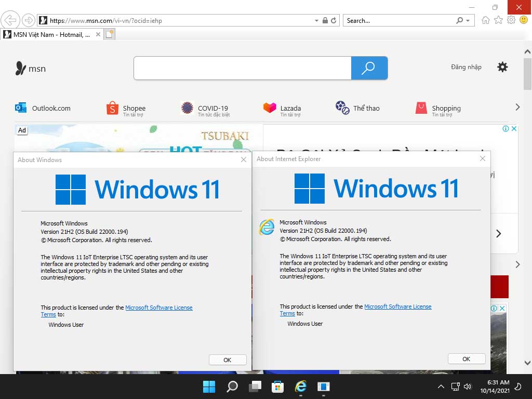
Task: Close the About Internet Explorer dialog
Action: [x=483, y=158]
